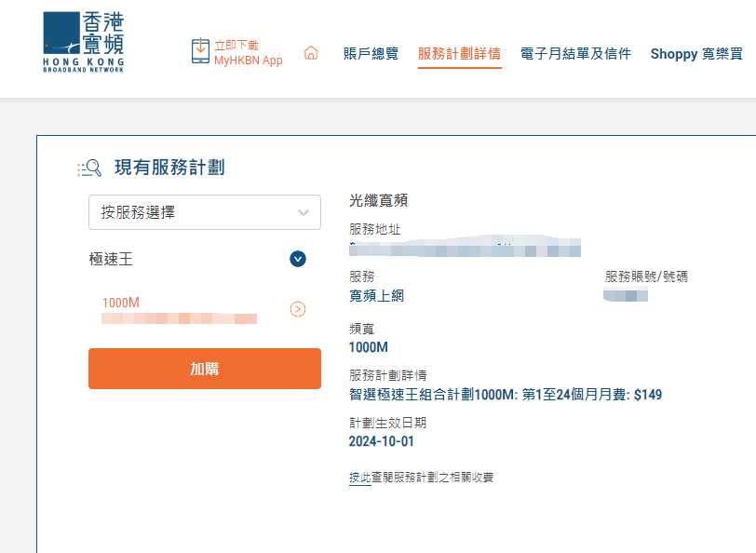Click the 服務賬號/號碼 label
The height and width of the screenshot is (553, 756).
point(646,276)
